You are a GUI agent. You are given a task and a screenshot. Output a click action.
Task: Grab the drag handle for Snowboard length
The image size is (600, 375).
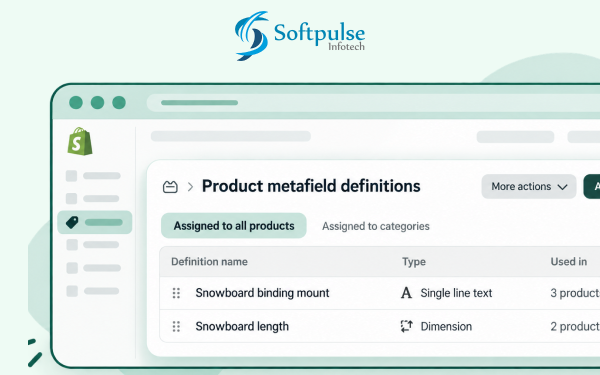176,326
